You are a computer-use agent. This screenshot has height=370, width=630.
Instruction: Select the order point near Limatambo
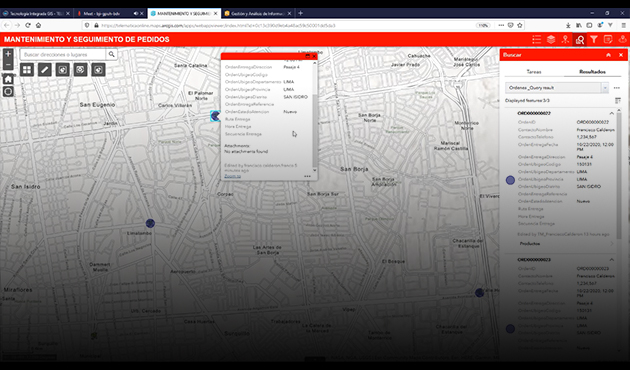pos(150,223)
